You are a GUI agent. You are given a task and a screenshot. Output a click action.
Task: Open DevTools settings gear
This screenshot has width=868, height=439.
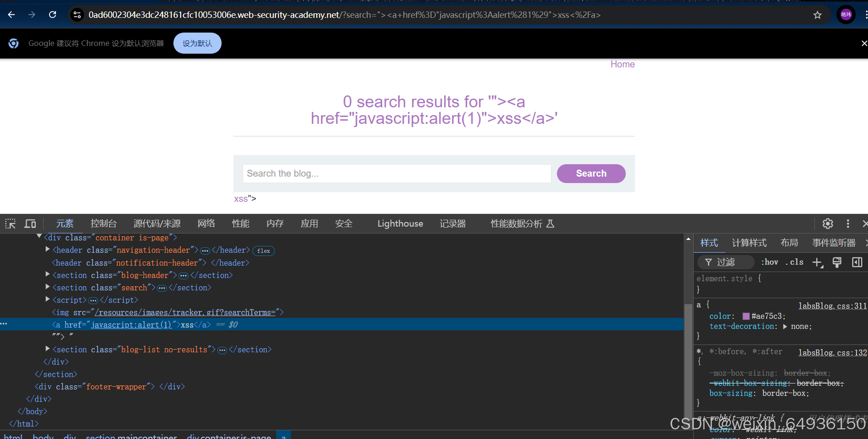pyautogui.click(x=828, y=223)
